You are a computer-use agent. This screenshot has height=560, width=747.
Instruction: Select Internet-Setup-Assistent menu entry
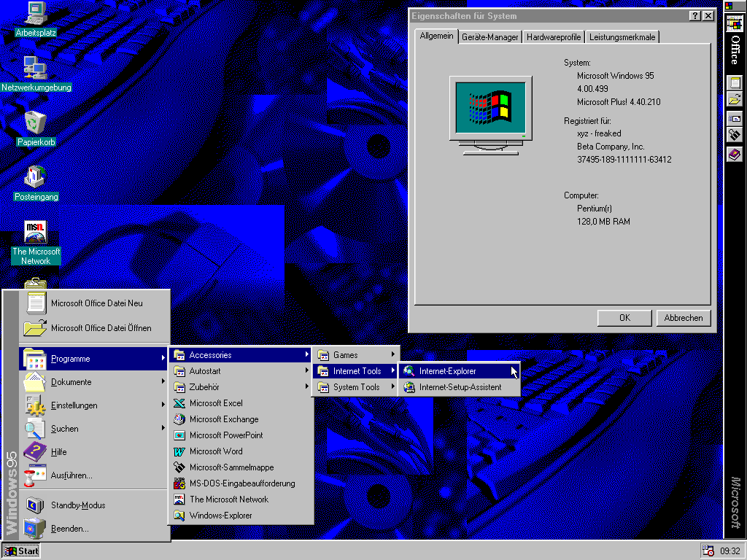[460, 387]
